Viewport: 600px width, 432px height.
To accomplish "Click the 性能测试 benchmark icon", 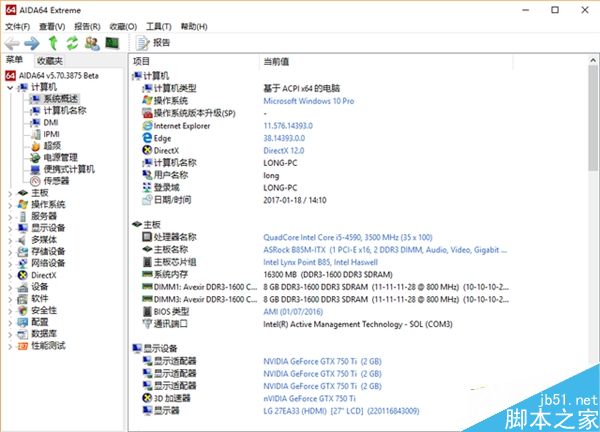I will click(x=23, y=346).
